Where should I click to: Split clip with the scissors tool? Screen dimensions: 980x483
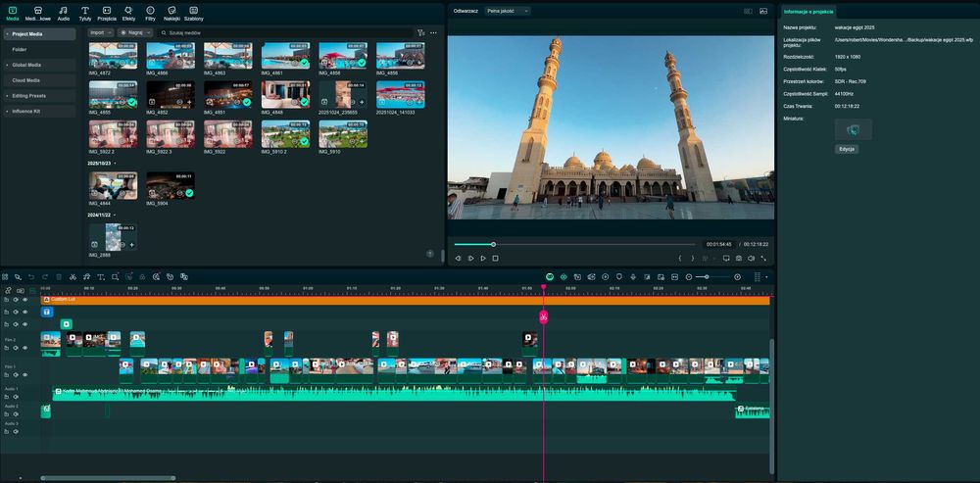pos(73,277)
